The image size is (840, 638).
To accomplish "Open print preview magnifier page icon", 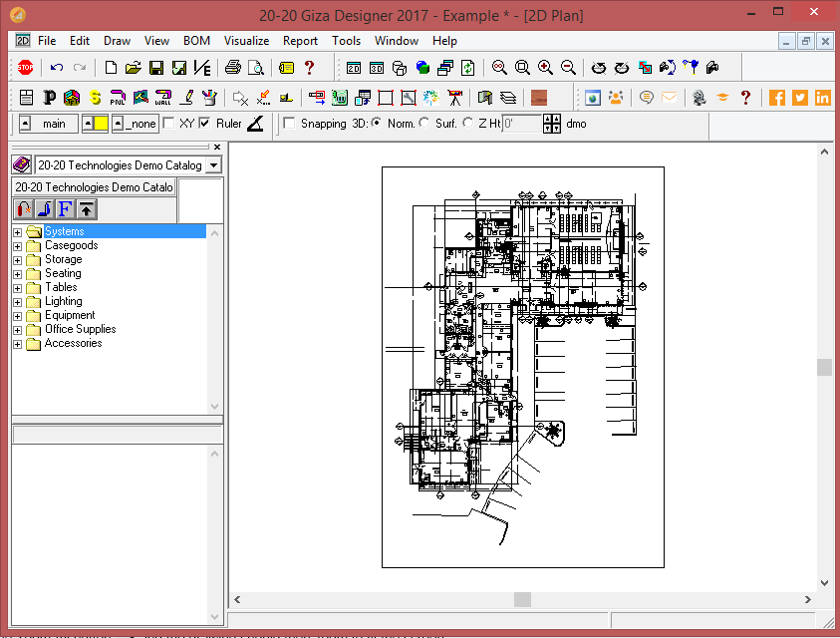I will [x=256, y=68].
